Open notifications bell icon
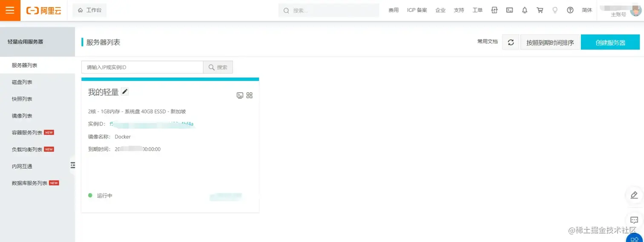Screen dimensions: 644x242 point(525,10)
